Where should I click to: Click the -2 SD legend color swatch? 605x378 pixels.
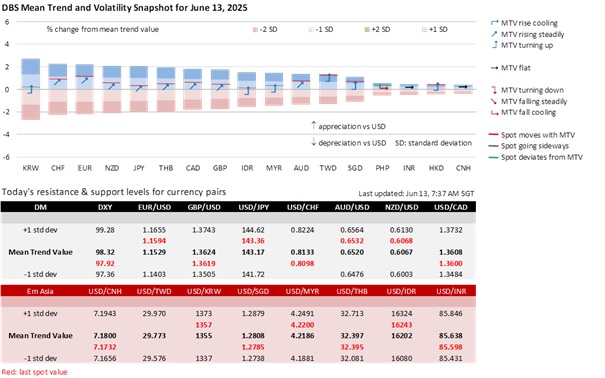tap(255, 30)
